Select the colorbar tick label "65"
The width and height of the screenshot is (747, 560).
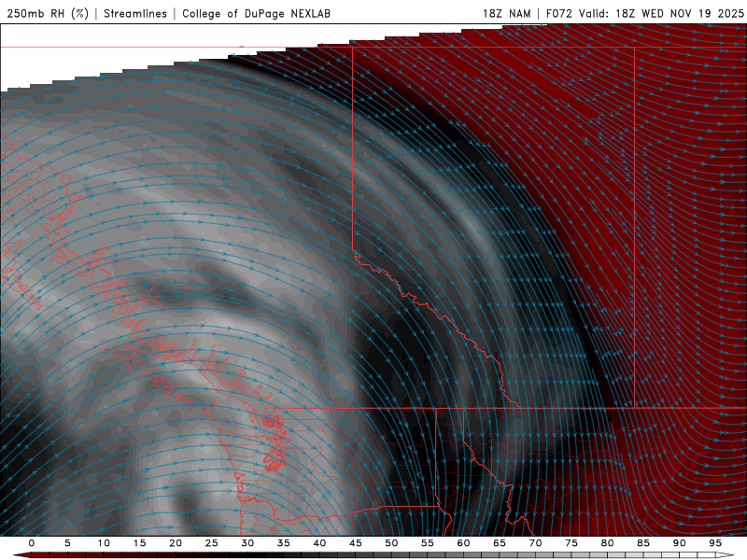(500, 543)
